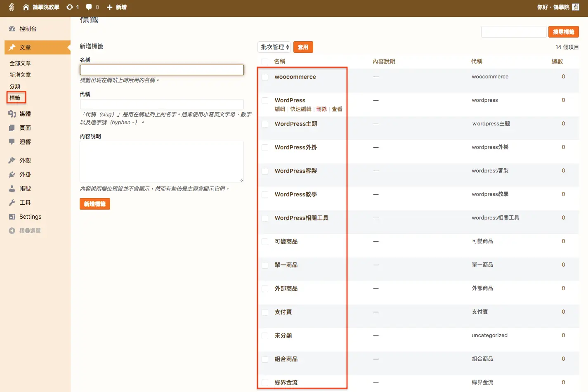Open the Settings icon in sidebar

(x=12, y=217)
